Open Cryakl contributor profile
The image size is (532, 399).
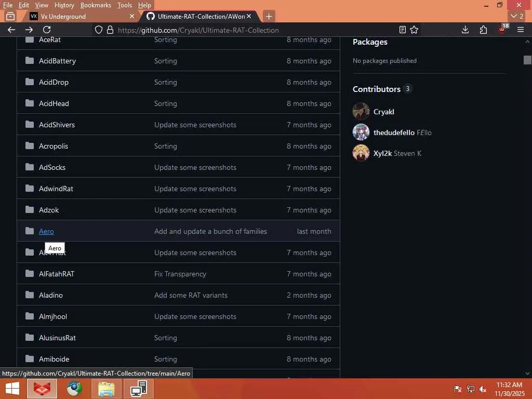point(384,112)
